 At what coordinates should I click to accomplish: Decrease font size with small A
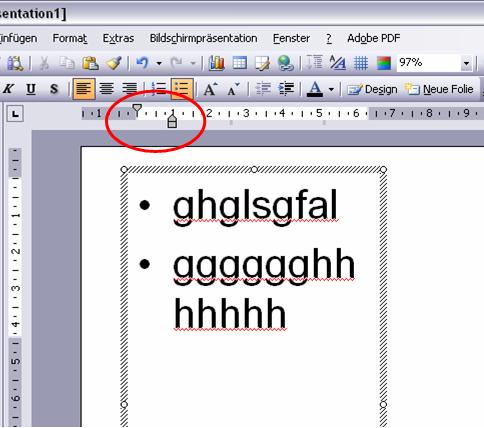click(233, 89)
